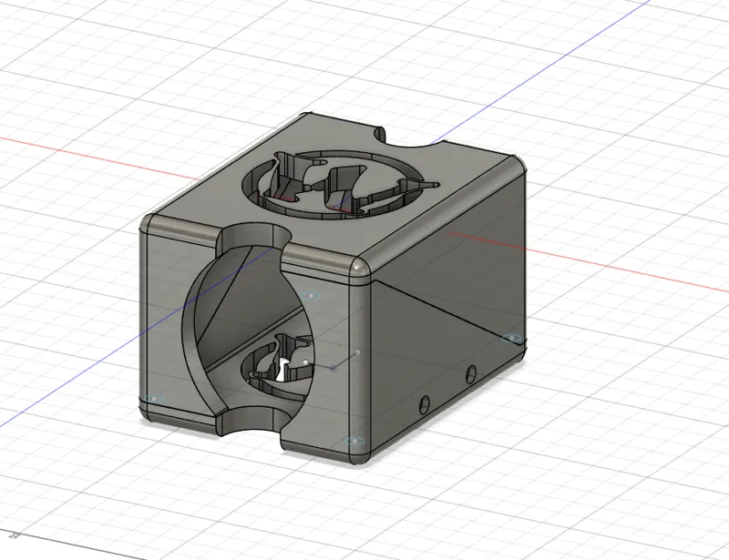Select the small round hole farther back on the side face
This screenshot has width=729, height=560.
(470, 373)
